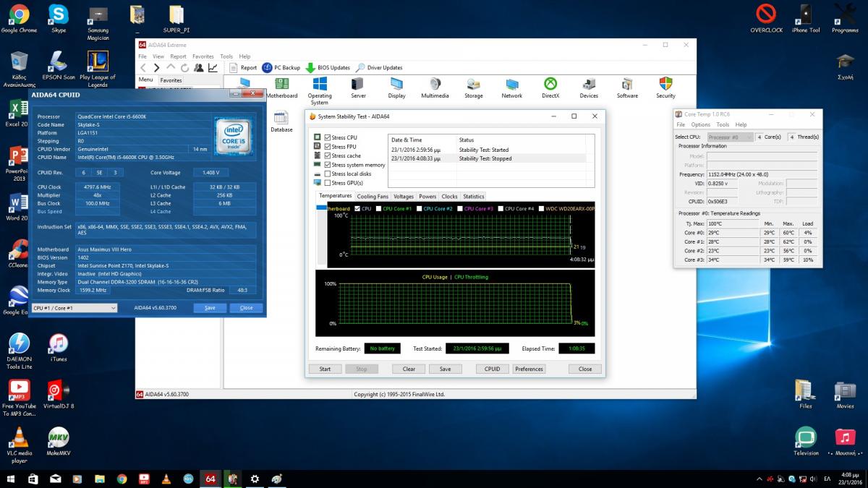This screenshot has height=488, width=868.
Task: Click the BIOS Updates toolbar button
Action: click(328, 68)
